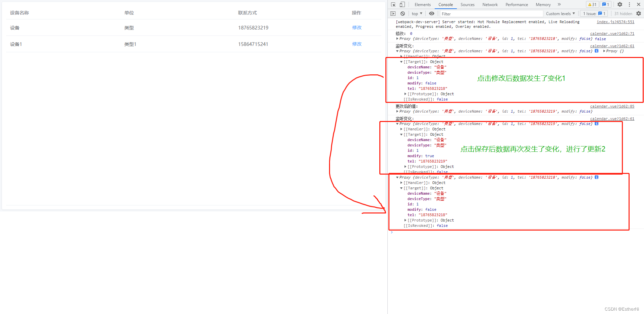The image size is (644, 314).
Task: Toggle the device toolbar emulation icon
Action: pyautogui.click(x=402, y=4)
